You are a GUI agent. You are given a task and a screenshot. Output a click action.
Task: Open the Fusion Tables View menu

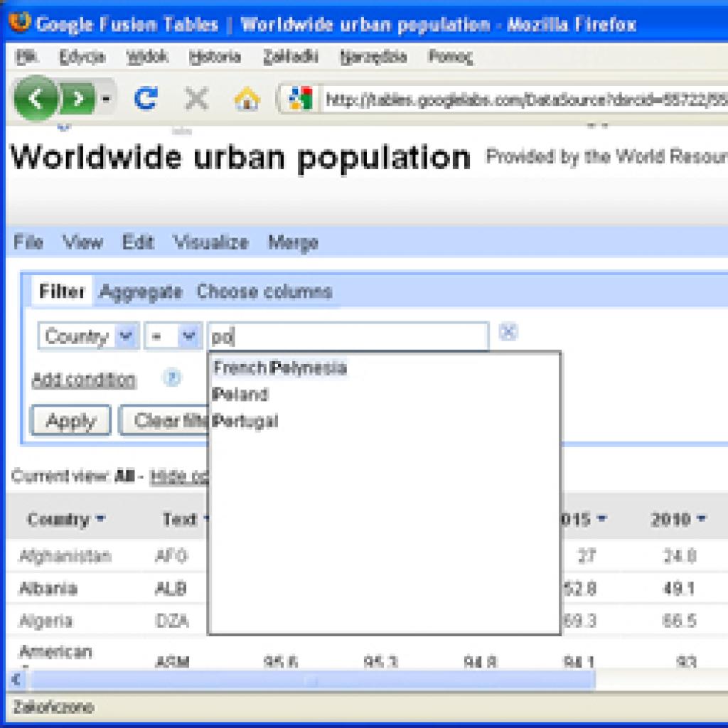click(x=82, y=242)
